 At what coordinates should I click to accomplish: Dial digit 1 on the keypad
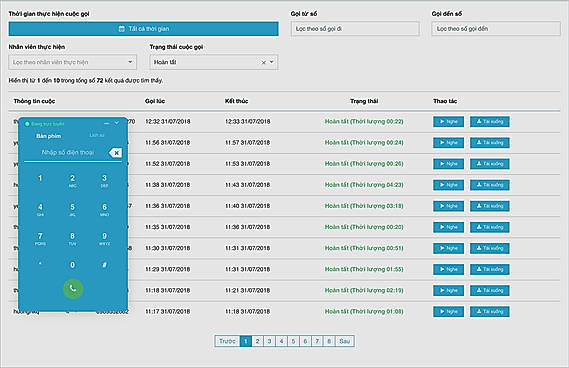[x=40, y=179]
